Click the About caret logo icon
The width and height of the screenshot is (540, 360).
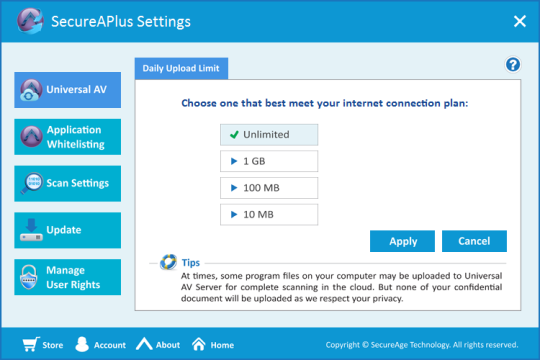144,344
